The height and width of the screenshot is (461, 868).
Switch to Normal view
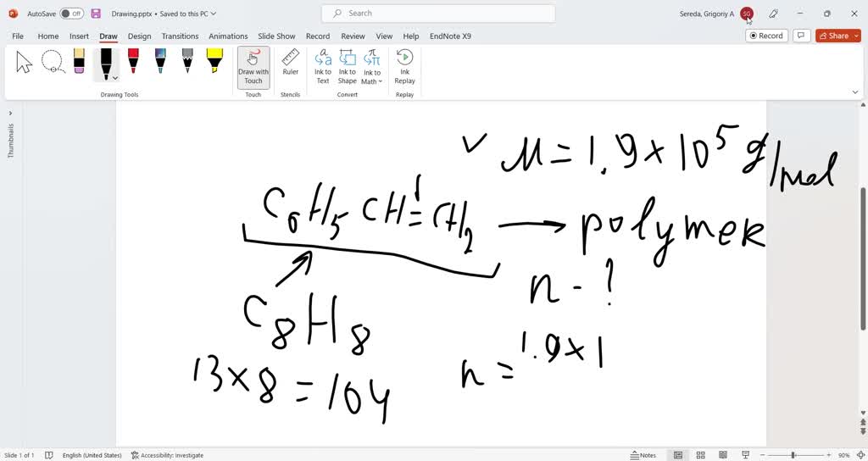(677, 455)
